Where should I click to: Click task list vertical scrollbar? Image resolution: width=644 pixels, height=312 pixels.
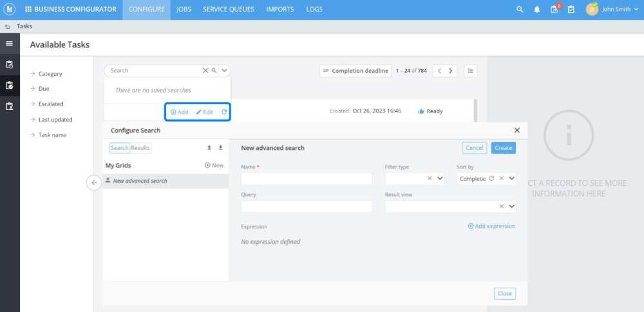(475, 110)
